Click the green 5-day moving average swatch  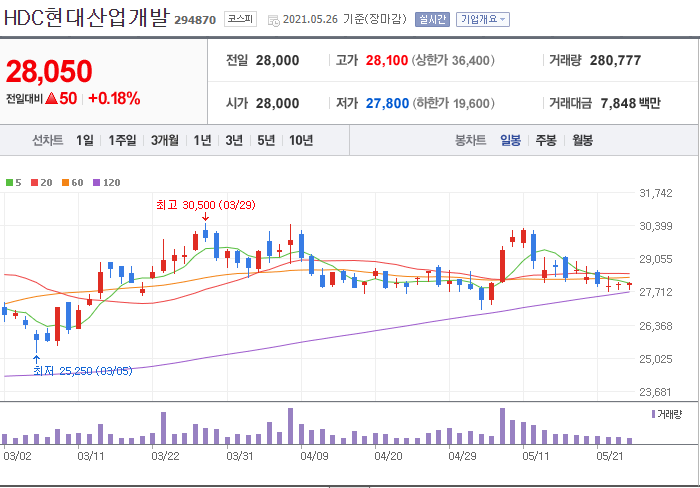[9, 183]
